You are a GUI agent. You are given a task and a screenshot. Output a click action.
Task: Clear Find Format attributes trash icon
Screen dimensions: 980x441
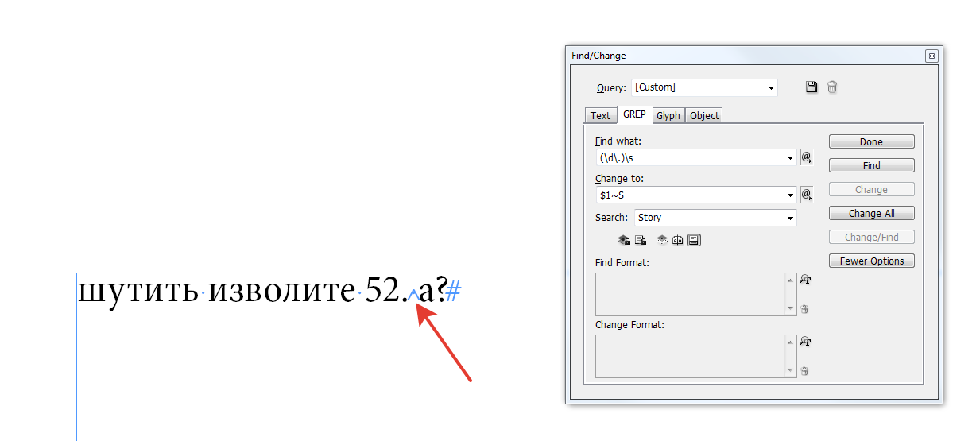point(805,309)
